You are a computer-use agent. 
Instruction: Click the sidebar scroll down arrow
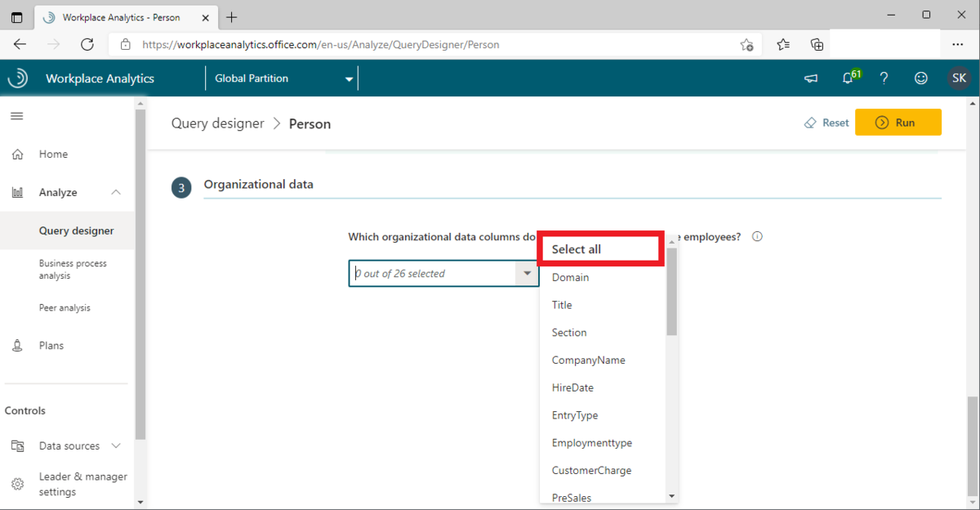pyautogui.click(x=140, y=501)
